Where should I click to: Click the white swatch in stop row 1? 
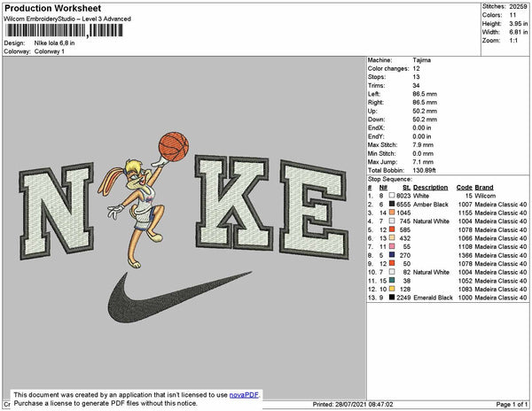[x=392, y=196]
